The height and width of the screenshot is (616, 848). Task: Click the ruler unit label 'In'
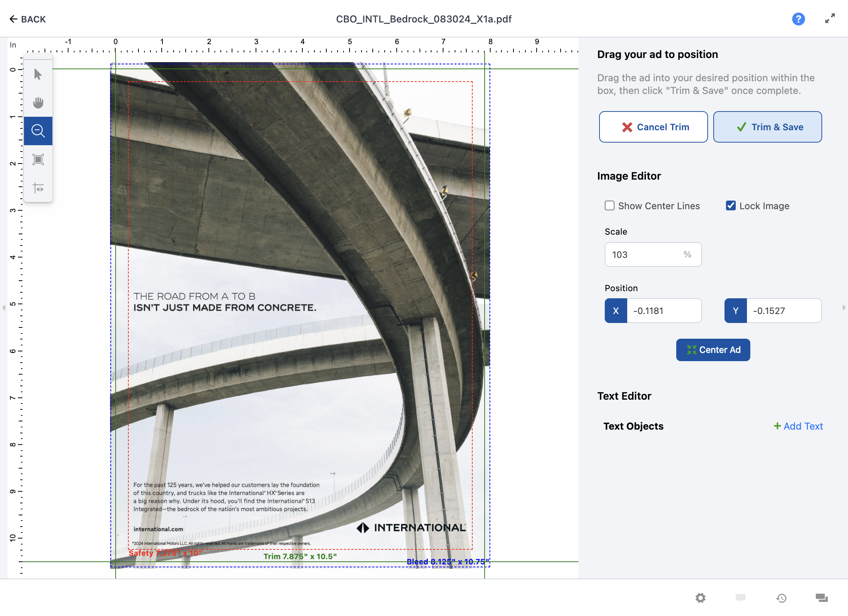pyautogui.click(x=13, y=45)
